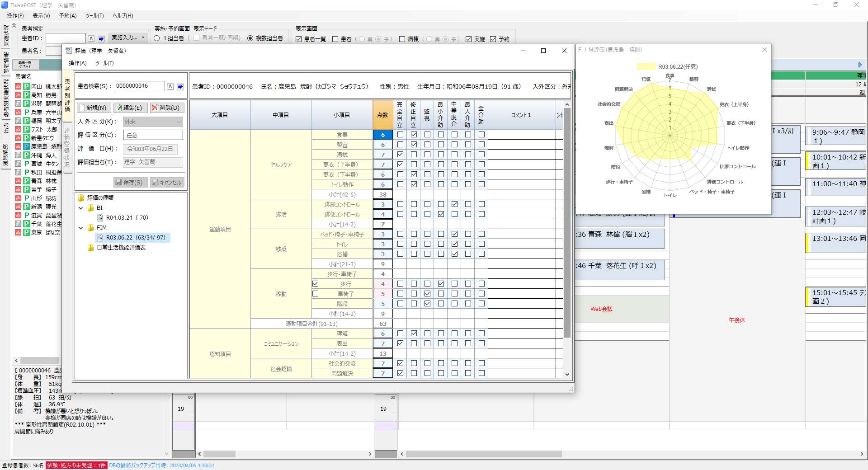Click grid scrollbar down arrow
This screenshot has width=868, height=470.
click(x=567, y=375)
